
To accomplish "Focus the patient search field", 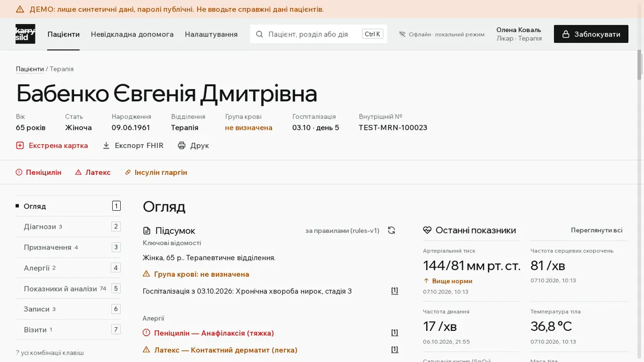I will click(x=319, y=34).
